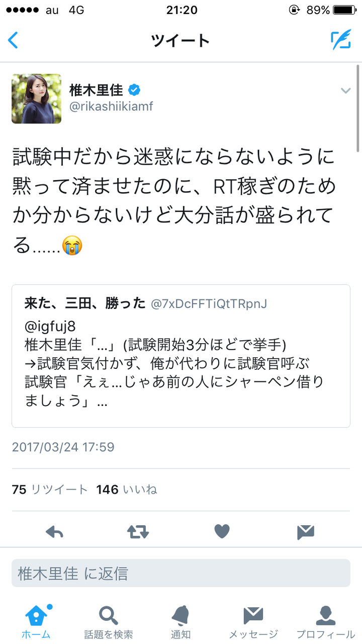The image size is (362, 644).
Task: Open the quoted tweet by 来た、三田、勝った
Action: (181, 356)
